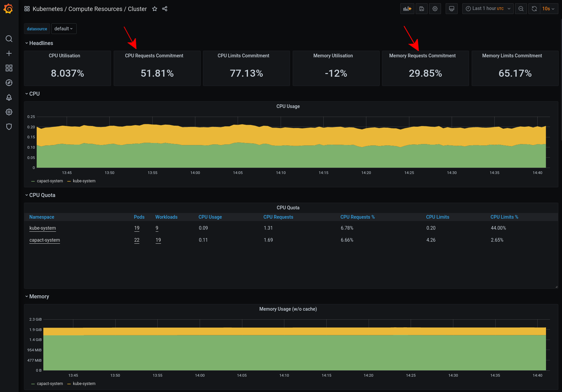Click the capact-system namespace link
562x392 pixels.
click(x=45, y=240)
